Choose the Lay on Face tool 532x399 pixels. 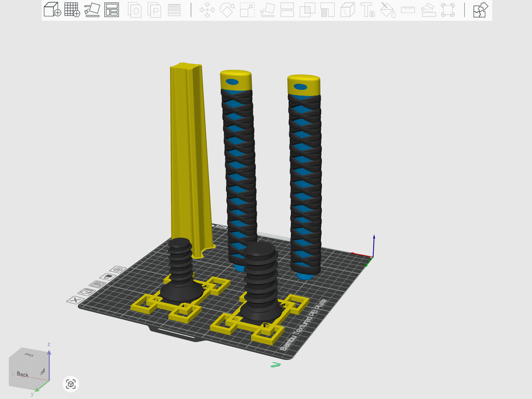pyautogui.click(x=267, y=10)
